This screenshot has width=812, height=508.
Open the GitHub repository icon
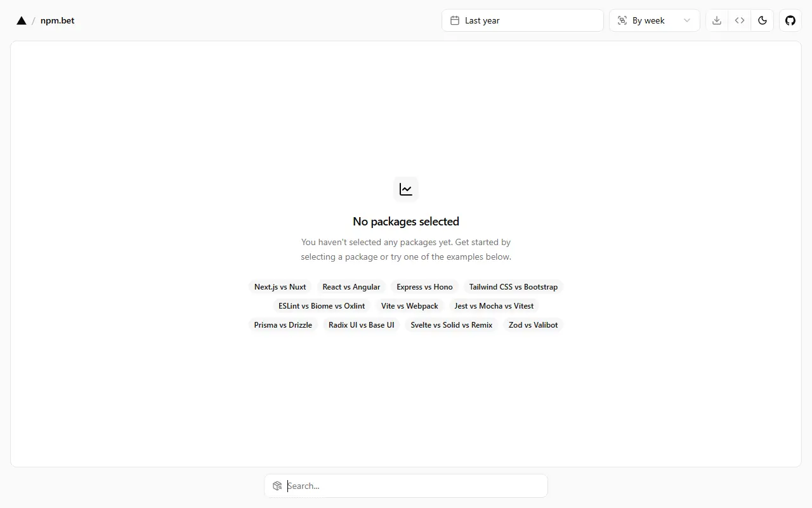tap(790, 20)
